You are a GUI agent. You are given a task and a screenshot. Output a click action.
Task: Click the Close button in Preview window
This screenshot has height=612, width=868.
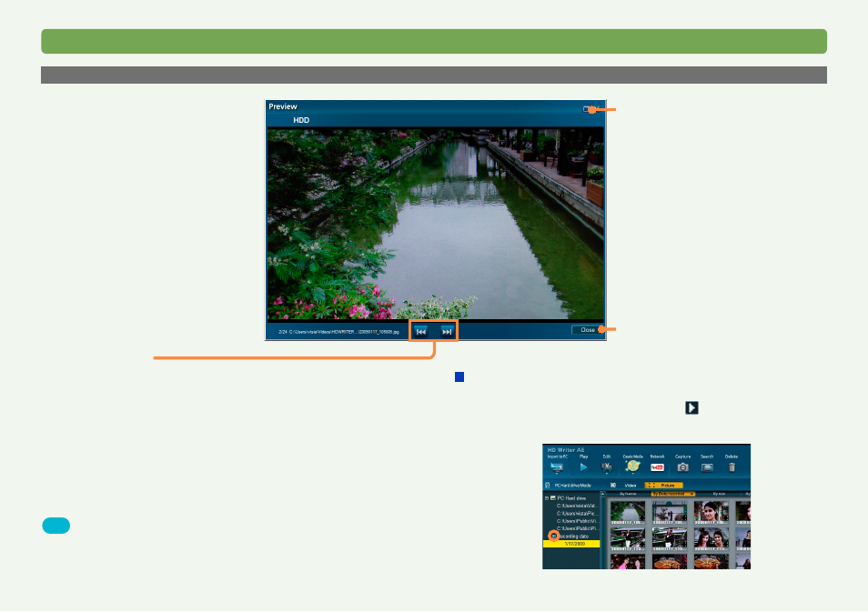click(x=588, y=330)
